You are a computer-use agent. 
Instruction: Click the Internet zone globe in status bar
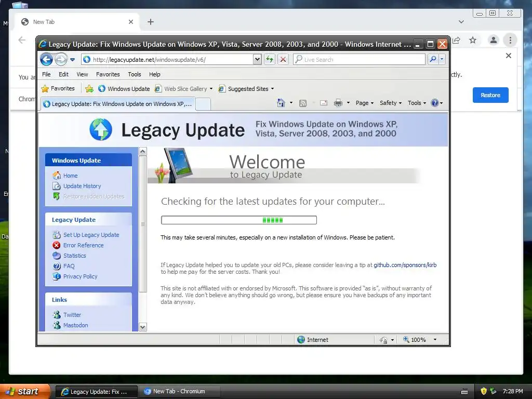301,340
